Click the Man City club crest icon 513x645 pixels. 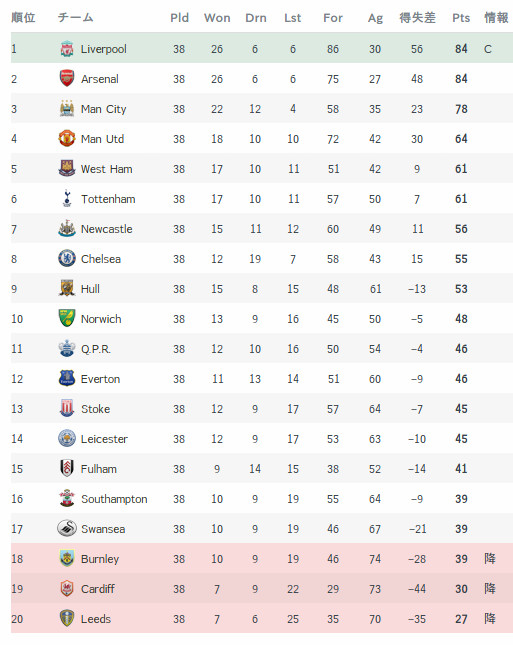(67, 109)
